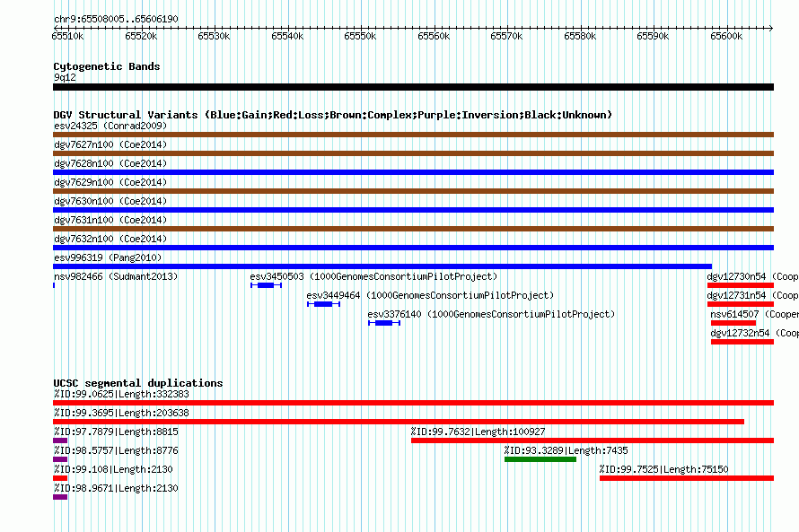Screen dimensions: 799x532
Task: Select the black 9q12 cytogenetic band bar
Action: (x=413, y=87)
